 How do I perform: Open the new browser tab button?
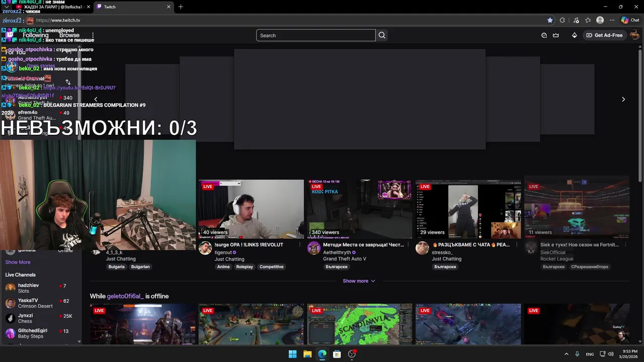[x=181, y=7]
